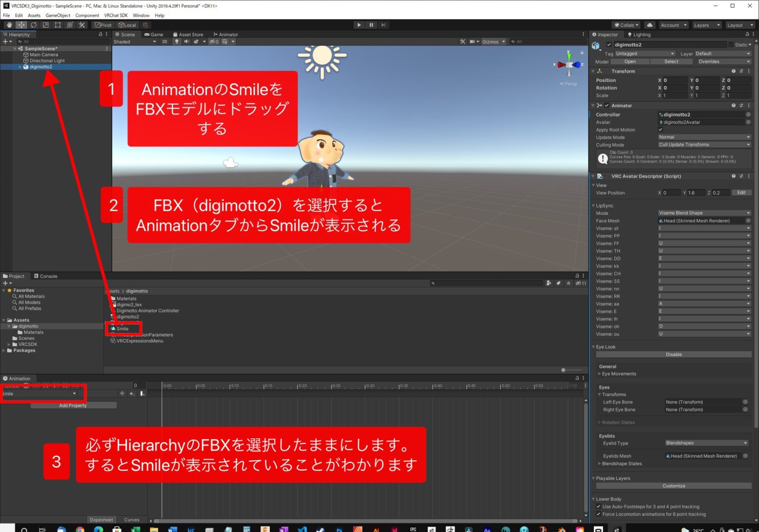Select the Rotate tool
Viewport: 759px width, 532px height.
tap(34, 25)
